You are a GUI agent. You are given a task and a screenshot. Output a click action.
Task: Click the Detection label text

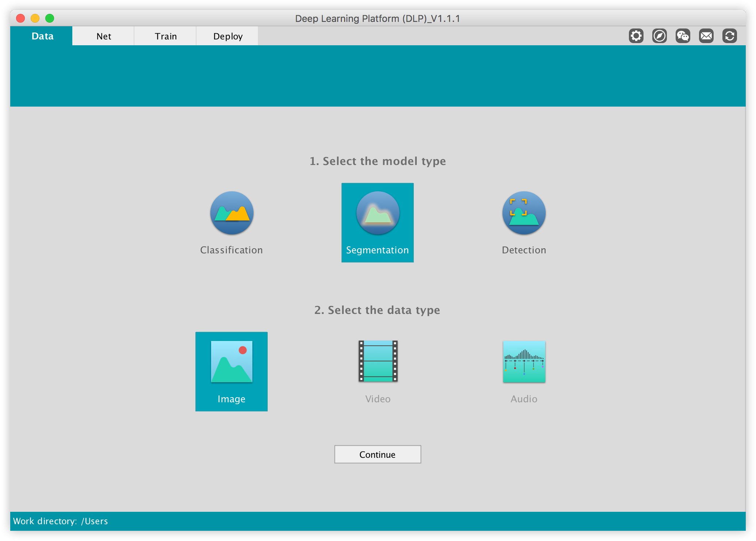tap(524, 250)
